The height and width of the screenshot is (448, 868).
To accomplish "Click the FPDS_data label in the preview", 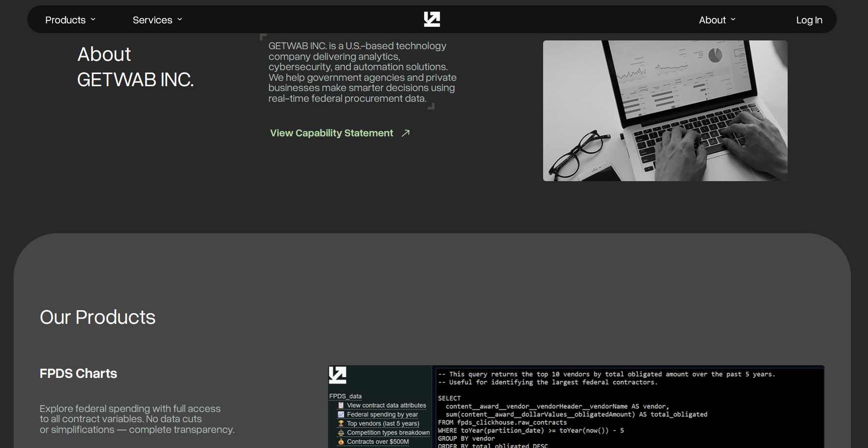I will coord(345,396).
